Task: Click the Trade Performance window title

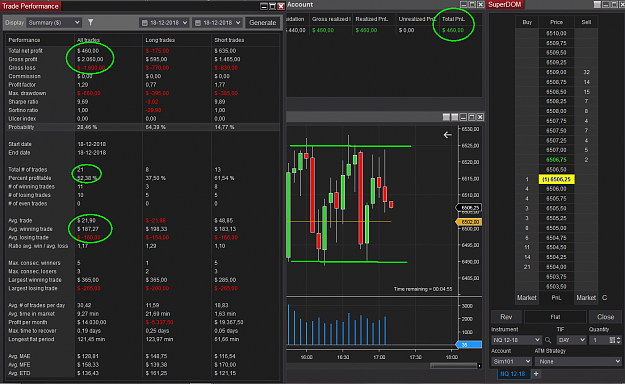Action: (x=30, y=6)
